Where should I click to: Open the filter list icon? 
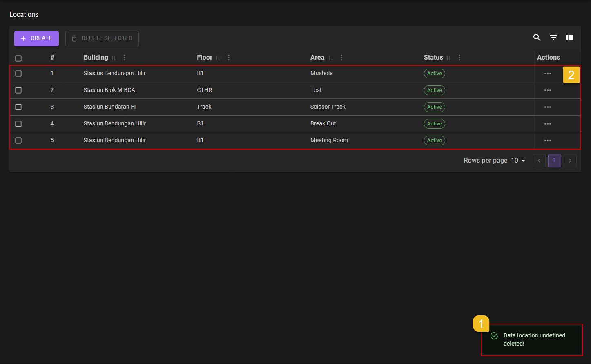click(x=553, y=38)
